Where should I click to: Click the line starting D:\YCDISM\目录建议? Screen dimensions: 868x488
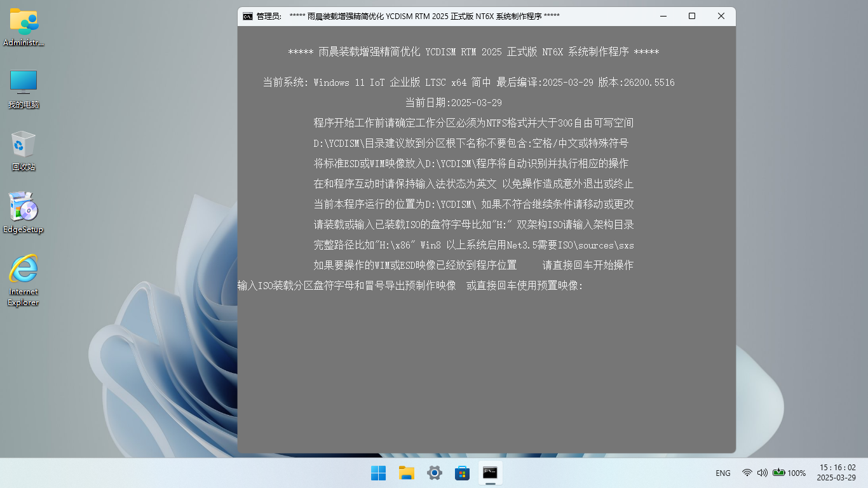coord(471,144)
